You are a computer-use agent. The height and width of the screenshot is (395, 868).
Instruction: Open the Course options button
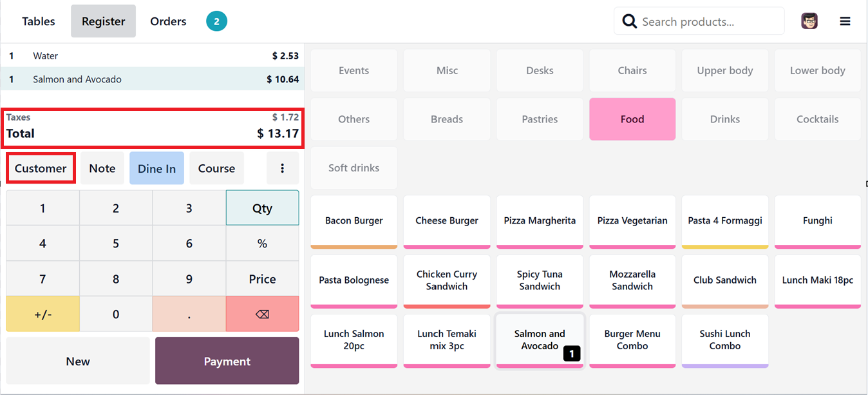coord(216,168)
